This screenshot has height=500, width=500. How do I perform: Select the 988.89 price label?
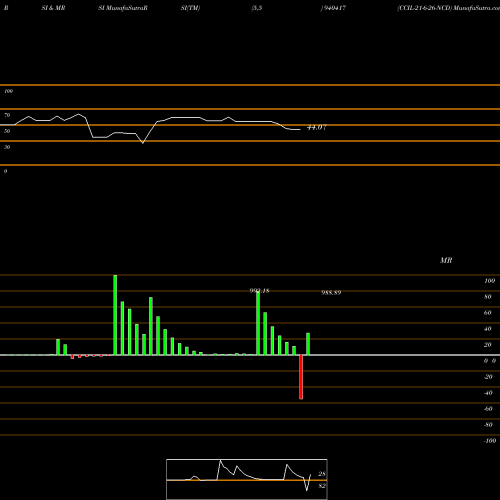(x=331, y=293)
